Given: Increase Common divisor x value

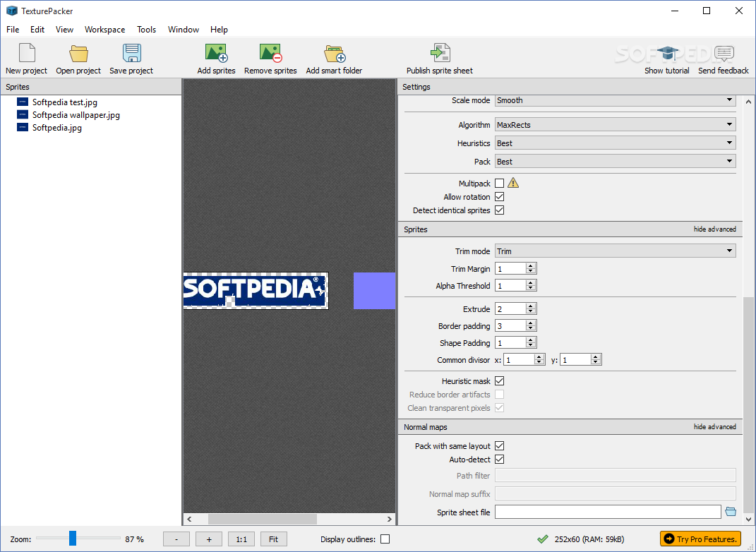Looking at the screenshot, I should [539, 356].
